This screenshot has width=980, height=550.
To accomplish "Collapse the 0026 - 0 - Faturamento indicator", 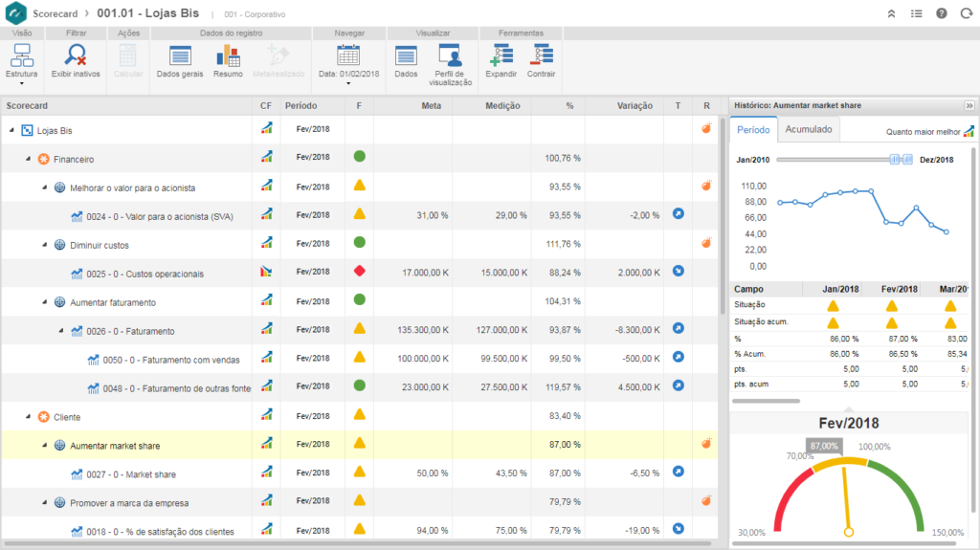I will 60,331.
